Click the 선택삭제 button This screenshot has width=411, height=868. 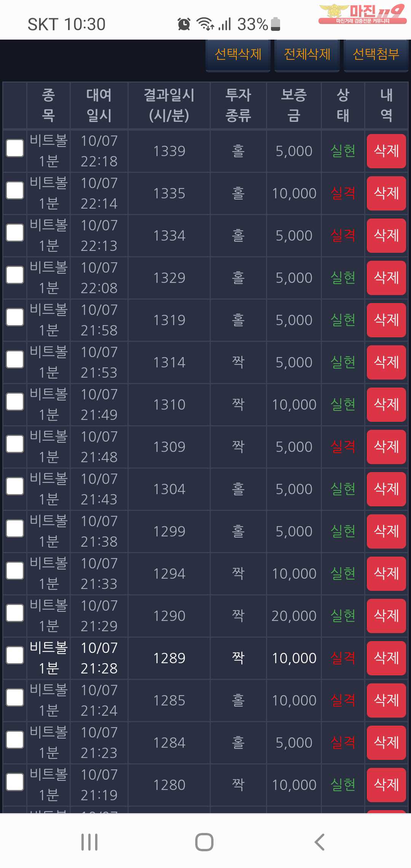pos(238,54)
